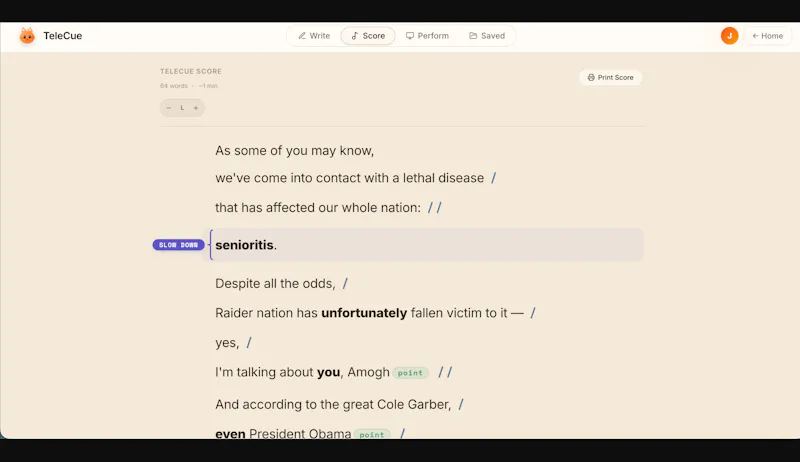Click the 'TELECUE SCORE' heading
The width and height of the screenshot is (800, 462).
click(x=191, y=71)
